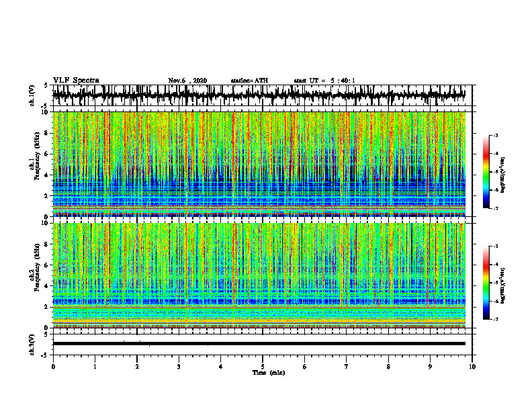
Task: Click ch.1 frequency tick label "8"
Action: click(x=47, y=133)
